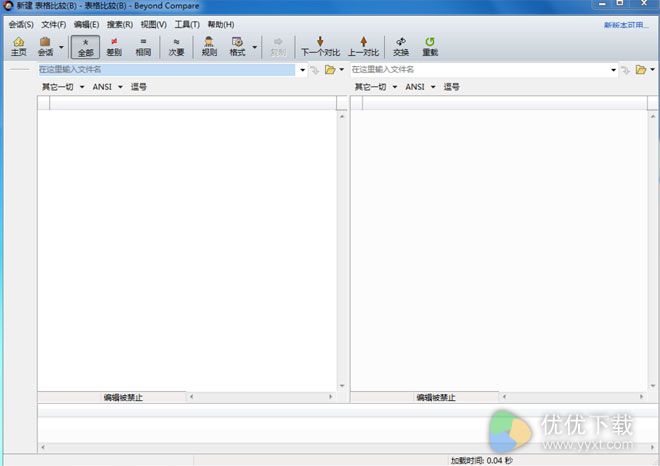Screen dimensions: 660x466
Task: Open left pane ANSI encoding dropdown
Action: coord(107,87)
